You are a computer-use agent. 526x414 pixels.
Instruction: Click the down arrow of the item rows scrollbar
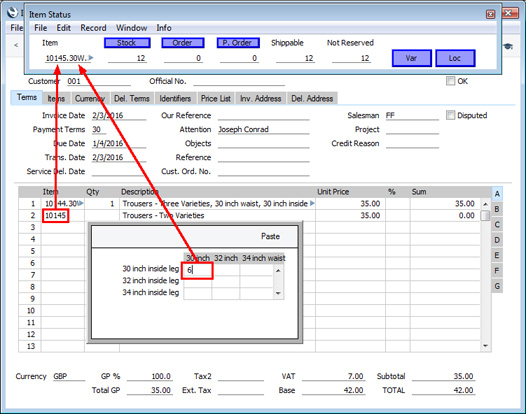coord(485,346)
